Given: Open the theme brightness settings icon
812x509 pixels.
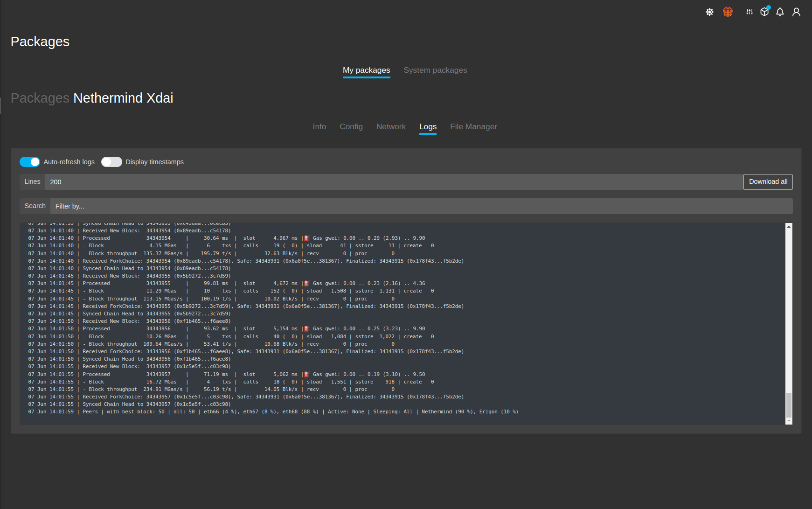Looking at the screenshot, I should [709, 12].
